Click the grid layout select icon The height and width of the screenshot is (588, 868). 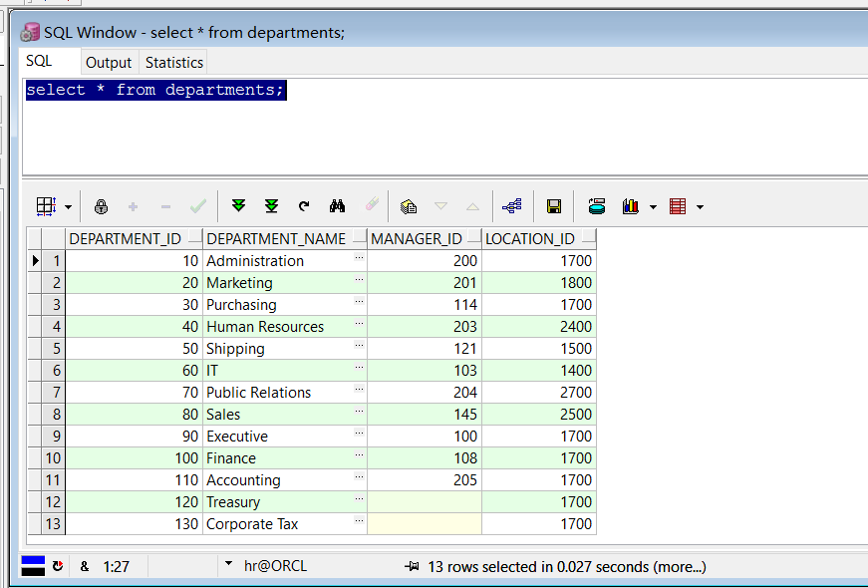46,206
